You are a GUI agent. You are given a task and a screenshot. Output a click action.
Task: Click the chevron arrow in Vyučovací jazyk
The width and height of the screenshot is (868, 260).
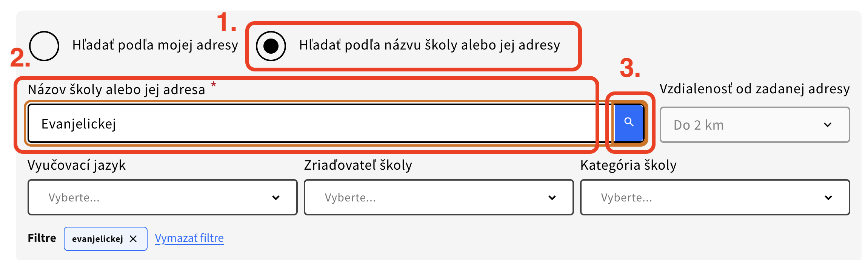[276, 198]
